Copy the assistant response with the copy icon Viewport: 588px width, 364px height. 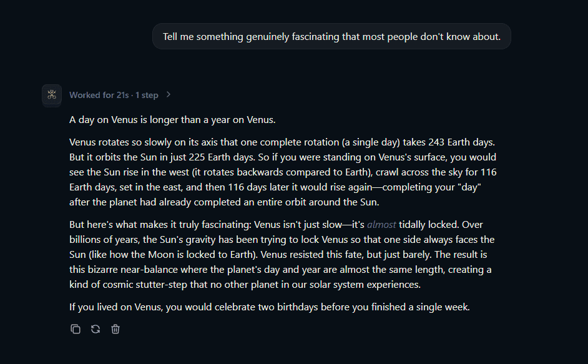[x=76, y=329]
